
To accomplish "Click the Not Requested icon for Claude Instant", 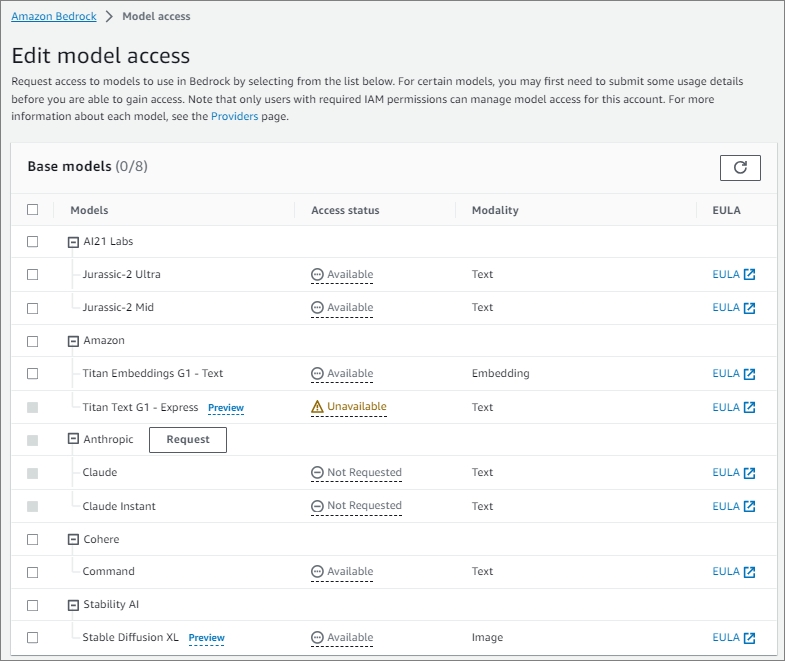I will (x=318, y=506).
